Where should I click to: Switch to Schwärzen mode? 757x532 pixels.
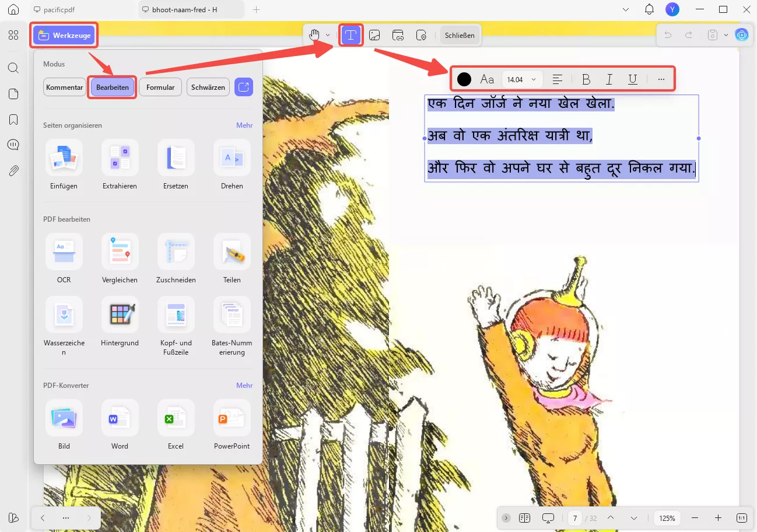coord(208,87)
